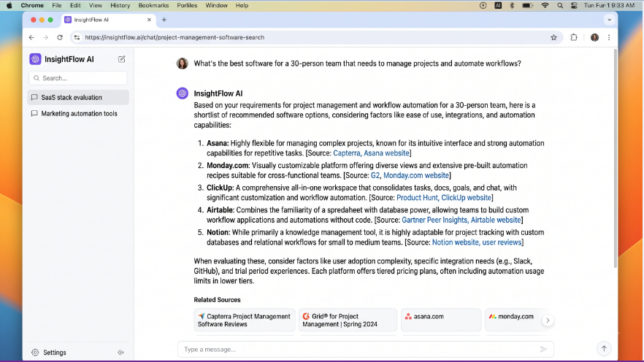Image resolution: width=644 pixels, height=362 pixels.
Task: Open the Capterra, Asana website link
Action: [371, 153]
